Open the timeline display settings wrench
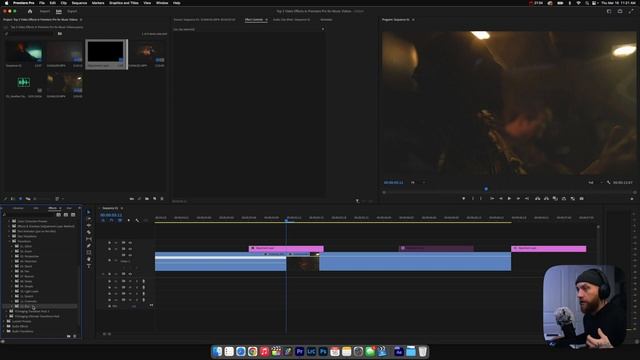 click(x=137, y=220)
